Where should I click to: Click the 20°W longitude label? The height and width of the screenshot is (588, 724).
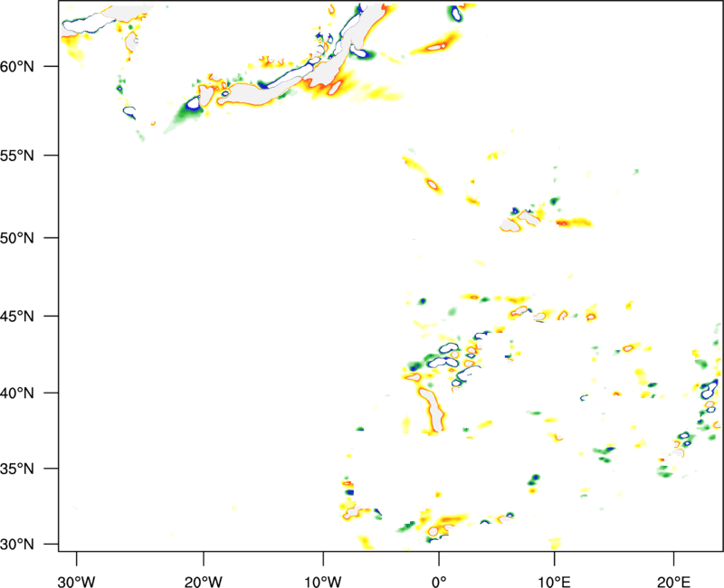204,582
